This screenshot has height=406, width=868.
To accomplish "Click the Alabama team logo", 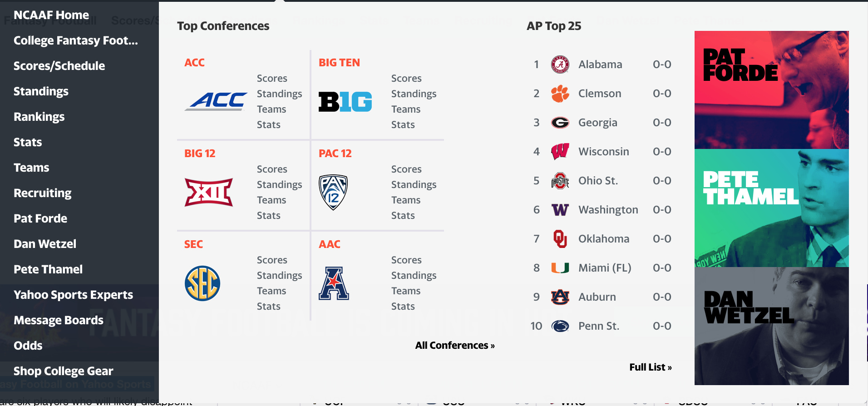I will 560,64.
